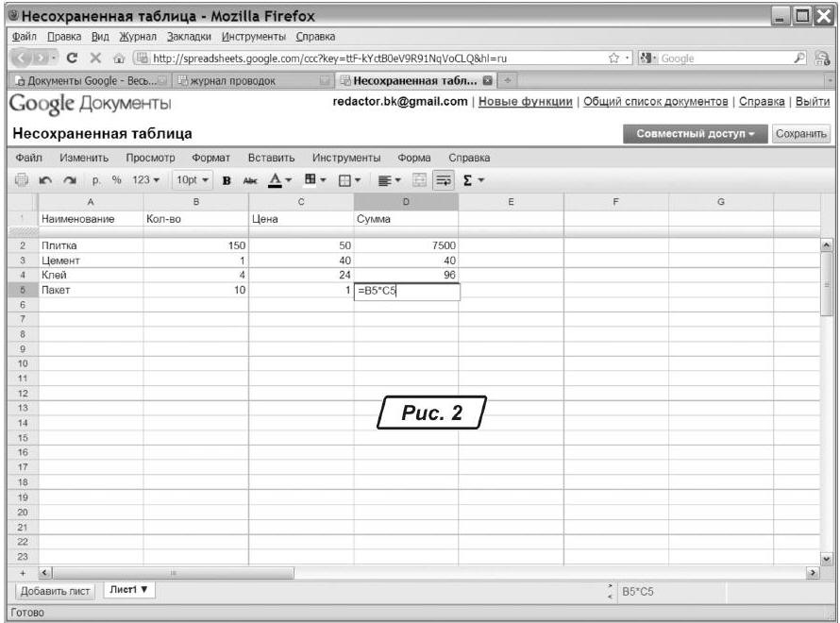The width and height of the screenshot is (840, 623).
Task: Toggle bold formatting
Action: click(227, 179)
